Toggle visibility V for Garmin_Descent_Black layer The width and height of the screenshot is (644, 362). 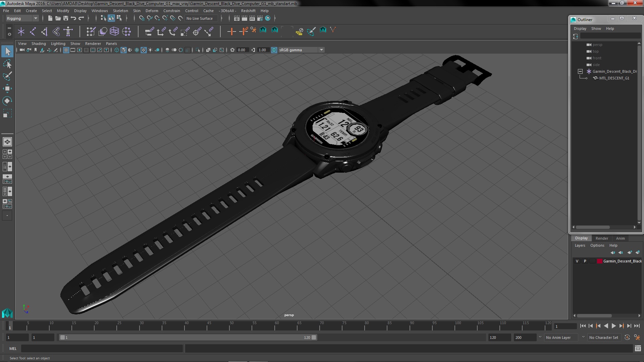click(x=576, y=261)
